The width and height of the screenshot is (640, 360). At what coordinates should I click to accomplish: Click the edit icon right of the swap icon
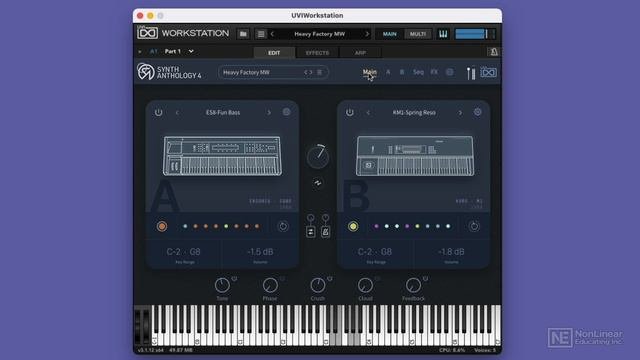tap(325, 232)
